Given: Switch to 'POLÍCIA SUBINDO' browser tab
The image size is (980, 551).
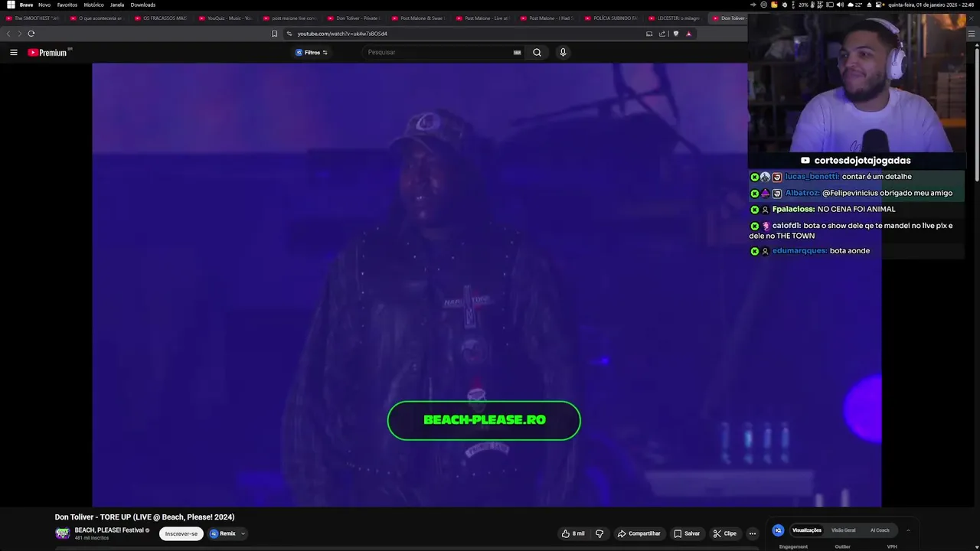Looking at the screenshot, I should click(610, 18).
